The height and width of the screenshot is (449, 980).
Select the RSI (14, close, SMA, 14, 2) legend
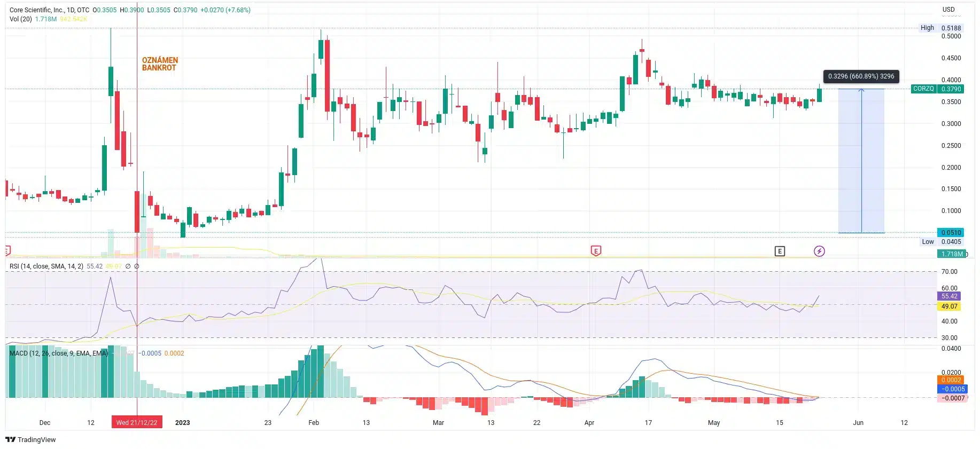[x=46, y=266]
